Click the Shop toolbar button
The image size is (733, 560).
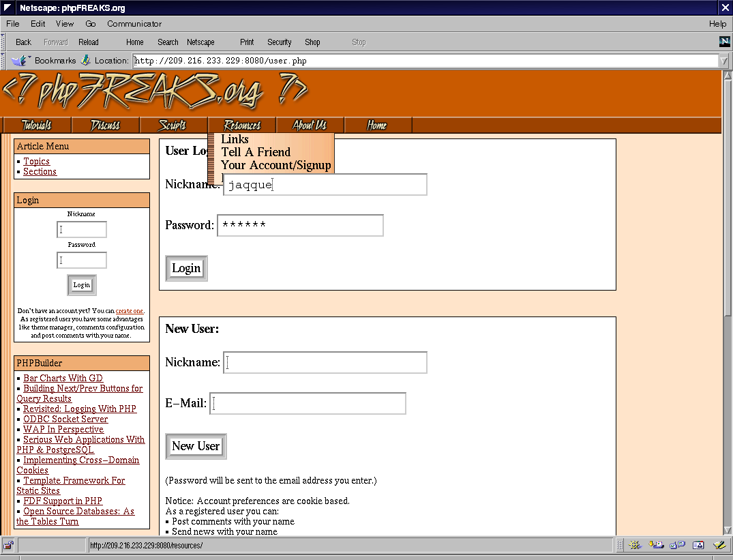tap(312, 42)
